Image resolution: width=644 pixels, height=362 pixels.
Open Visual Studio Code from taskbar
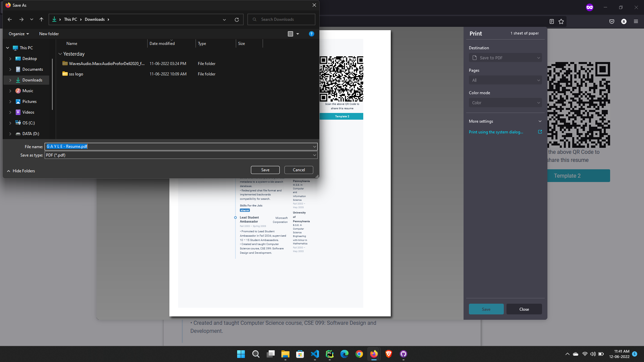(315, 354)
